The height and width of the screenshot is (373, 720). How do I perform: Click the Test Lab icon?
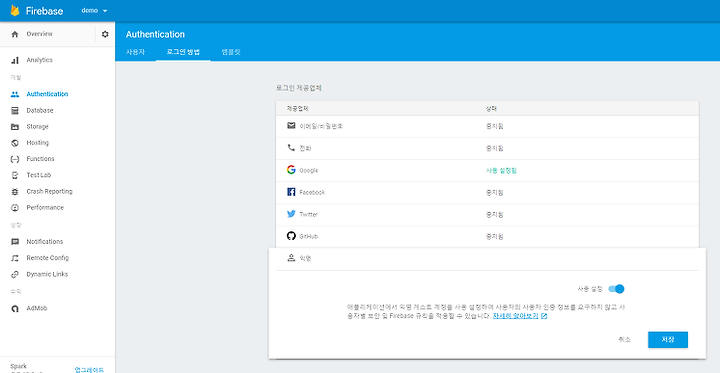(15, 175)
